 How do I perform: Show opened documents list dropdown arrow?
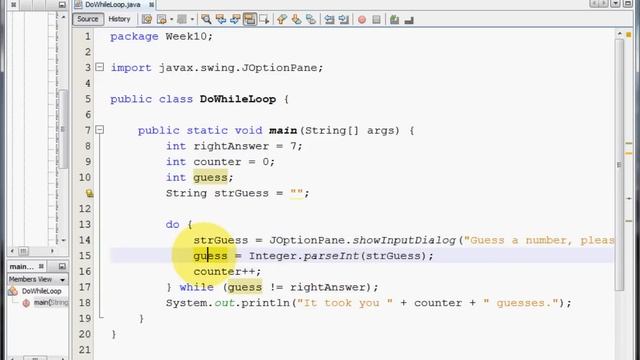pyautogui.click(x=616, y=3)
